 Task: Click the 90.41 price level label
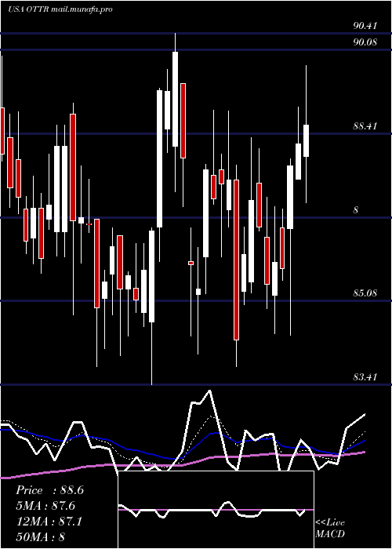pos(365,26)
